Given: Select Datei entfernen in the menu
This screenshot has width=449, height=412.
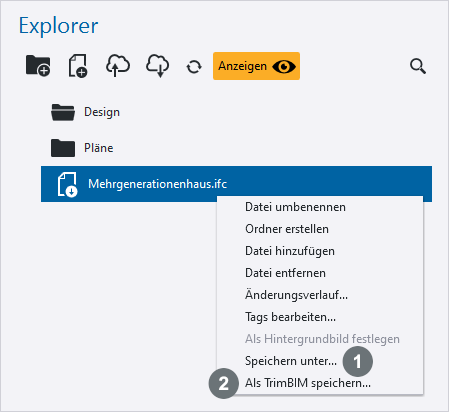Looking at the screenshot, I should 285,273.
